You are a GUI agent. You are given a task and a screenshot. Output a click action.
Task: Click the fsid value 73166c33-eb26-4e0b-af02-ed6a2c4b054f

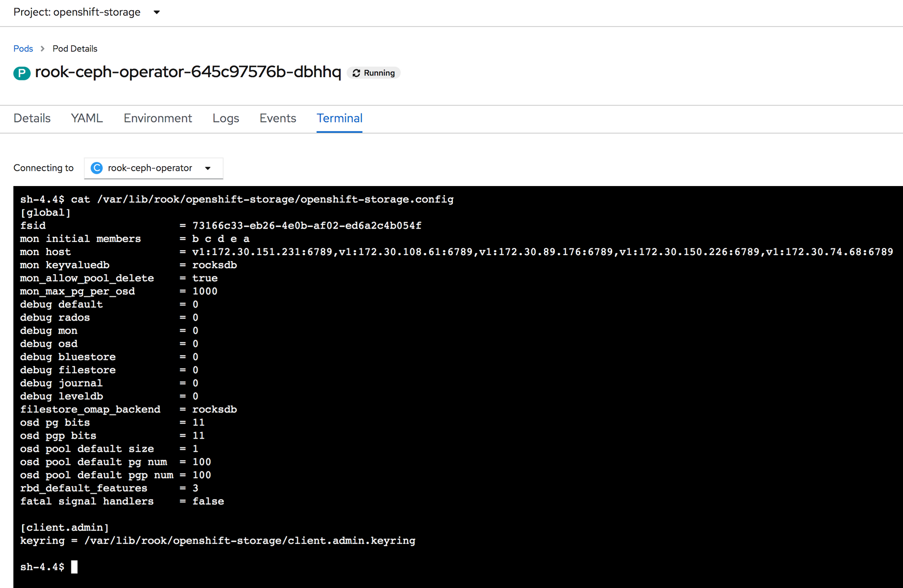[307, 225]
